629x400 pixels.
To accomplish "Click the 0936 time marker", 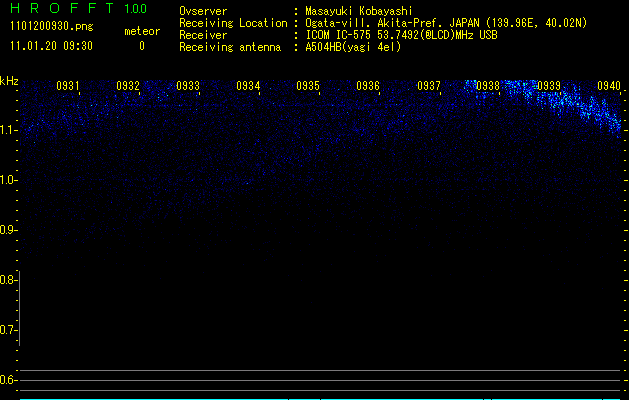I will [x=368, y=85].
